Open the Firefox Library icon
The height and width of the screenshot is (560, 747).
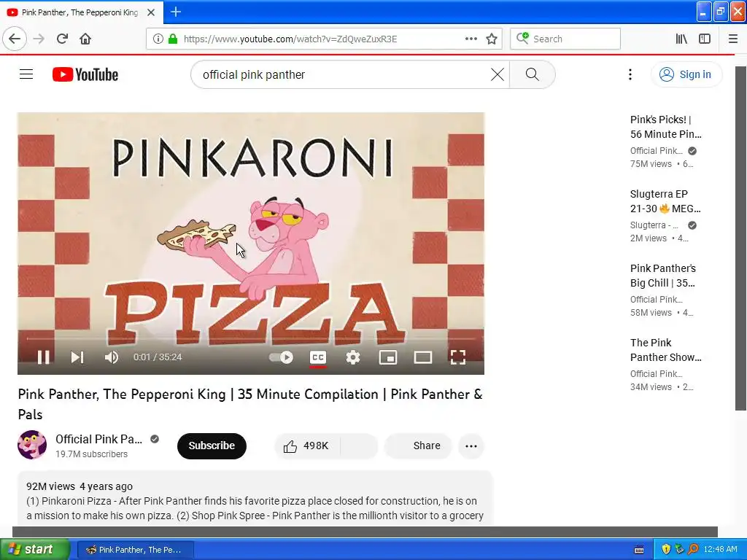681,39
